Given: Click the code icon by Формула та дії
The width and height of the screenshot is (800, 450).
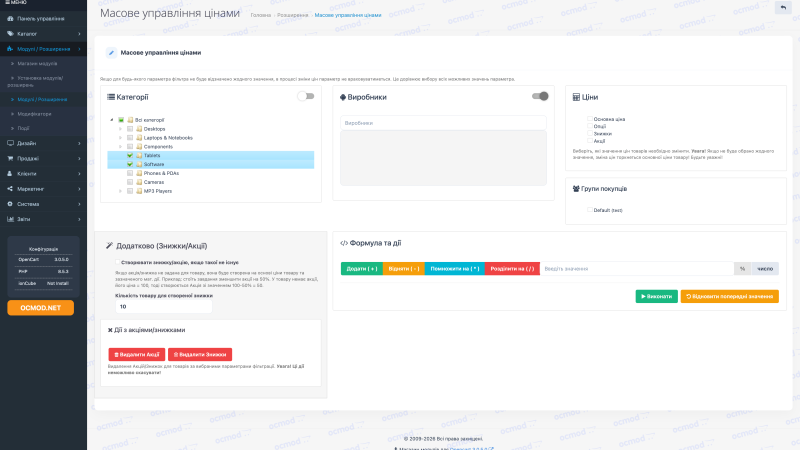Looking at the screenshot, I should pyautogui.click(x=344, y=243).
